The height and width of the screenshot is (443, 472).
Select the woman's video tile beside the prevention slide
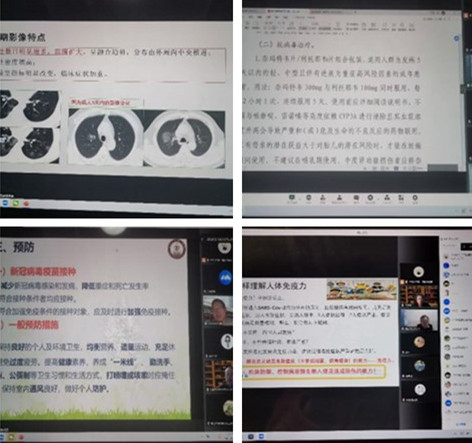click(218, 311)
